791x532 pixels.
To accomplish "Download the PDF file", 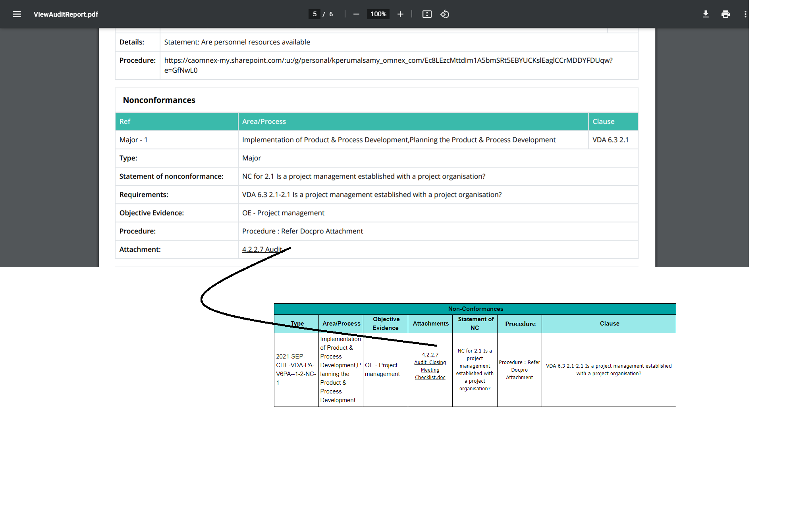I will [706, 14].
